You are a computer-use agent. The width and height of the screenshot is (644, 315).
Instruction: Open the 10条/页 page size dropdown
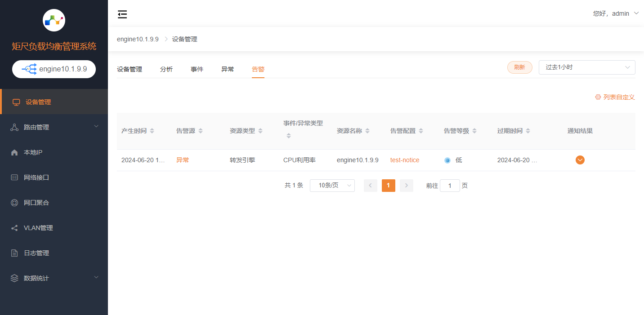(332, 186)
